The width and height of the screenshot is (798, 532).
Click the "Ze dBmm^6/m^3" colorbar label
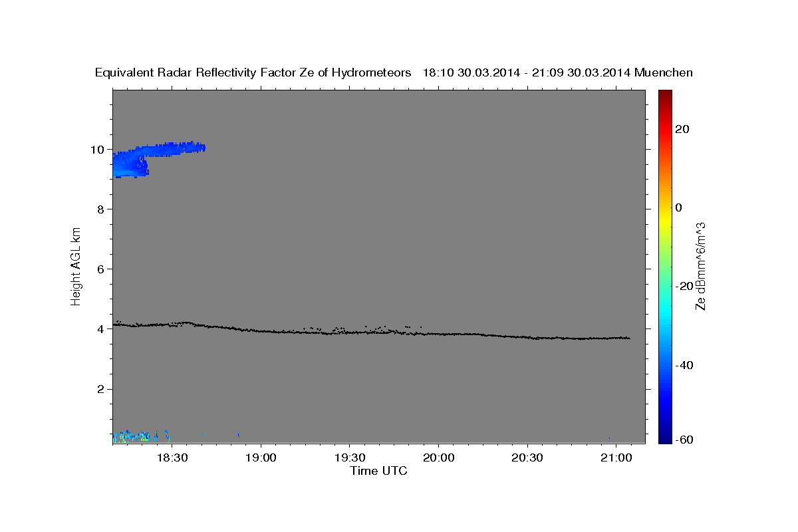pyautogui.click(x=700, y=266)
